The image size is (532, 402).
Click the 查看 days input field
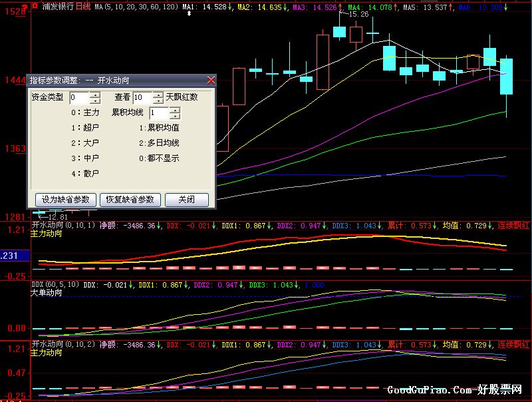[142, 98]
